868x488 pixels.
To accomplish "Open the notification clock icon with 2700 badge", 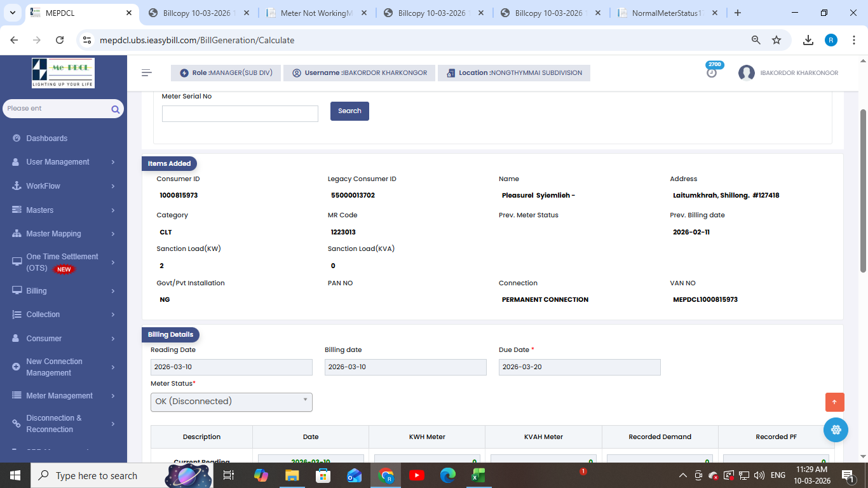I will click(x=712, y=72).
